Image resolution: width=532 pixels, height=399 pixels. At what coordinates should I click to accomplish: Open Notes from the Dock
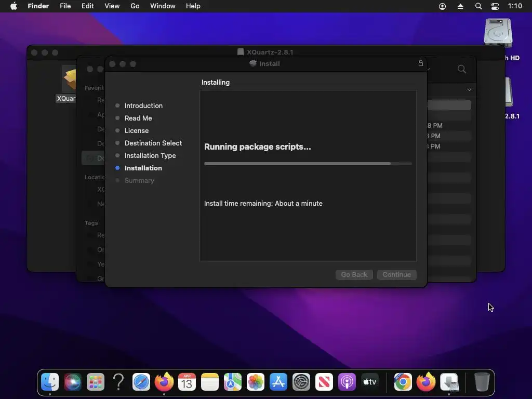pyautogui.click(x=210, y=382)
